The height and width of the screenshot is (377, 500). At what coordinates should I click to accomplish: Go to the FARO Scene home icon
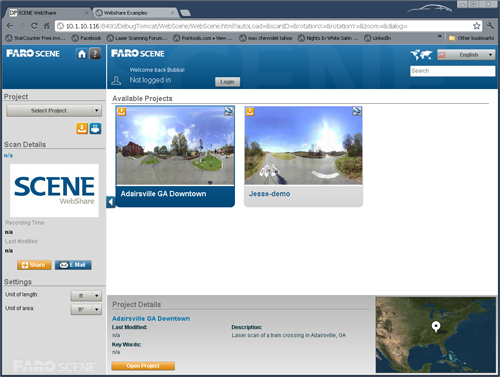[82, 54]
